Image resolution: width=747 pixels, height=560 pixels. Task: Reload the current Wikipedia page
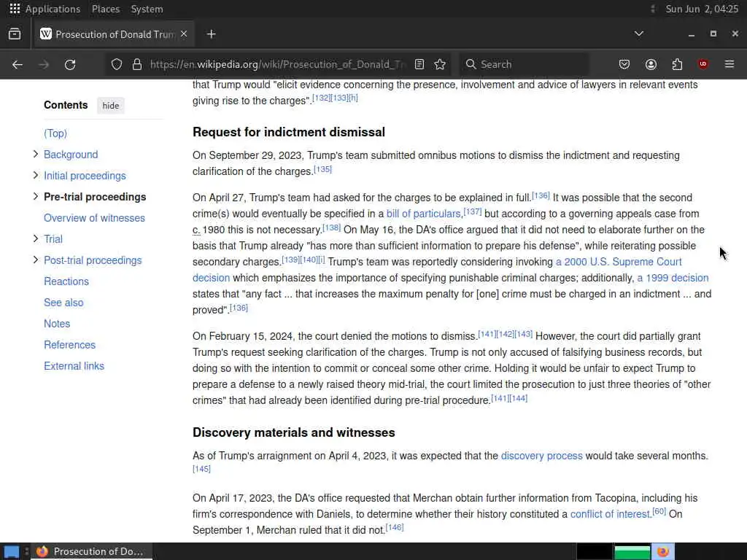(70, 64)
